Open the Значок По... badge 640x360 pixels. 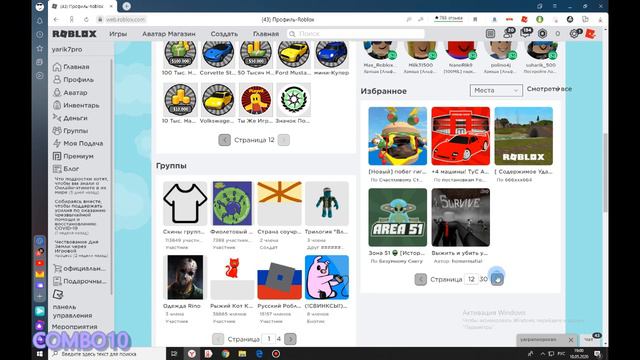(293, 100)
